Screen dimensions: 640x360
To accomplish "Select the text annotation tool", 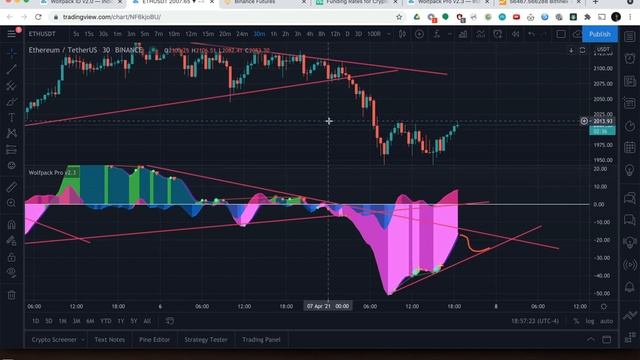I will point(11,118).
